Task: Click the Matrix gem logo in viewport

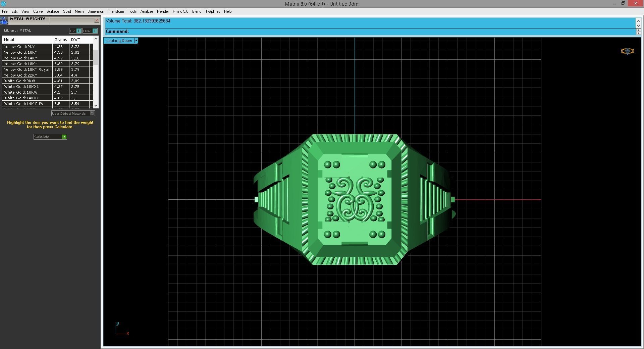Action: (x=627, y=51)
